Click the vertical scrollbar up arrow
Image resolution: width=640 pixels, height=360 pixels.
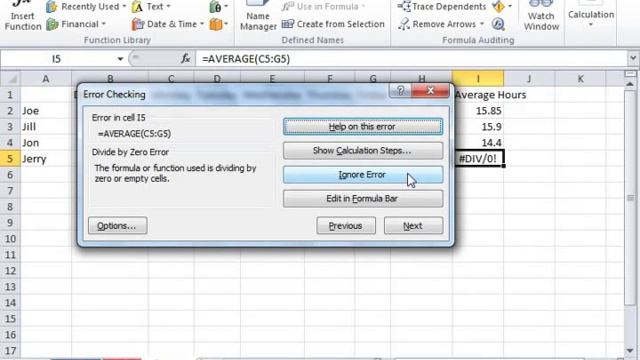click(631, 84)
